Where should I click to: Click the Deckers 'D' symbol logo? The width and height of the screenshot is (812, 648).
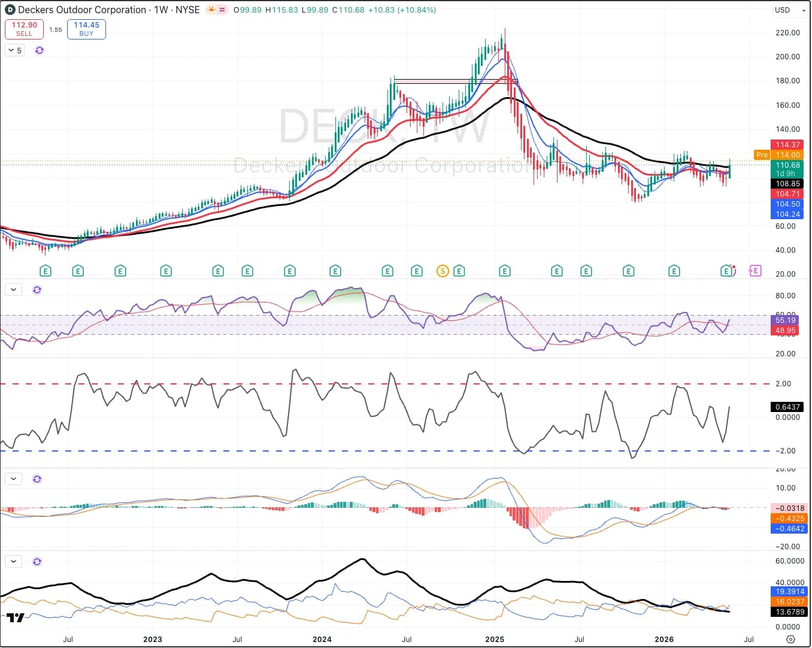point(10,10)
